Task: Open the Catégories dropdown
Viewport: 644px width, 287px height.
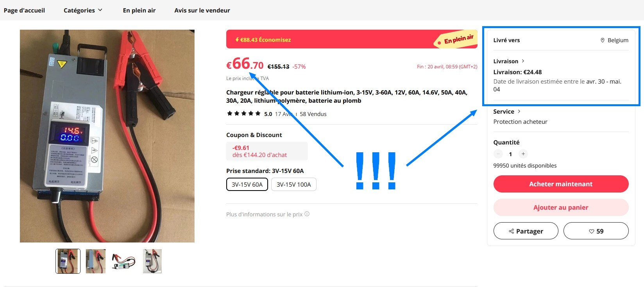Action: tap(83, 10)
